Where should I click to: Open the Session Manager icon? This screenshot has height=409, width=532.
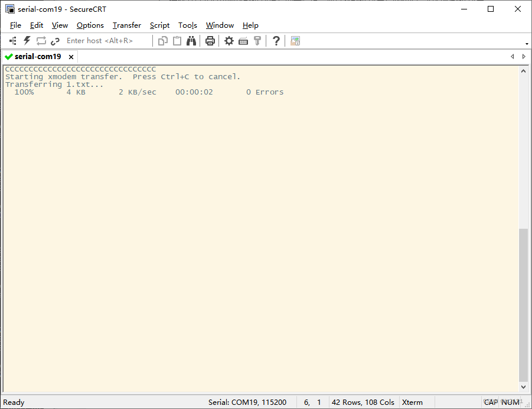(x=13, y=41)
